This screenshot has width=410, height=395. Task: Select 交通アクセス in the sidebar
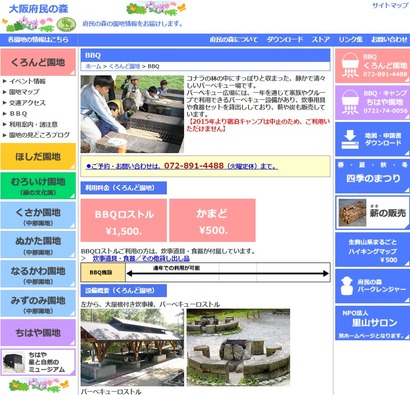point(27,103)
